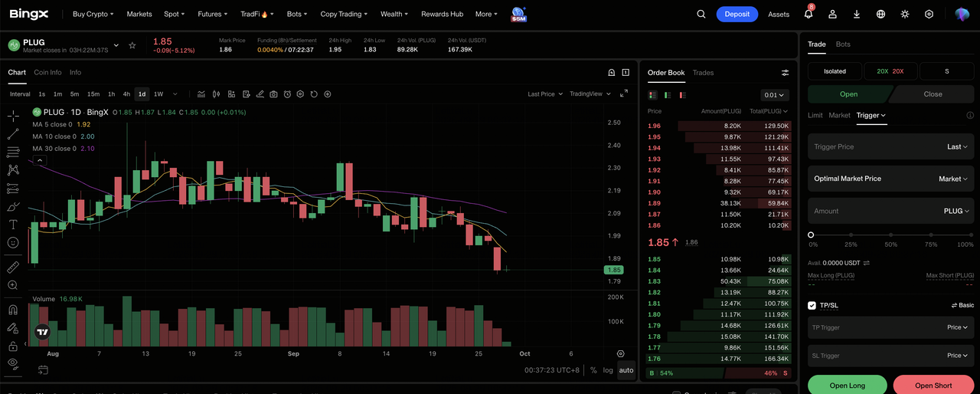The width and height of the screenshot is (980, 394).
Task: Switch to the Trades tab
Action: [703, 73]
